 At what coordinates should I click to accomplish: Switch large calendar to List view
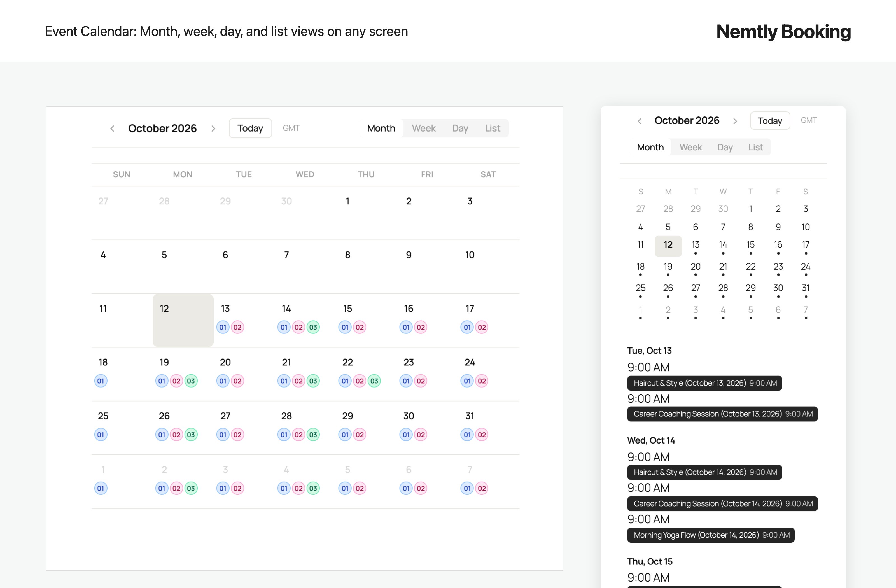(x=493, y=128)
